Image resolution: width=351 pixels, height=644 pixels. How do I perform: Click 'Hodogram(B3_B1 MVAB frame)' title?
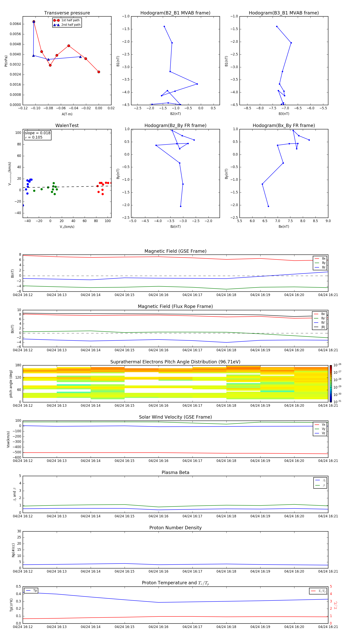284,13
